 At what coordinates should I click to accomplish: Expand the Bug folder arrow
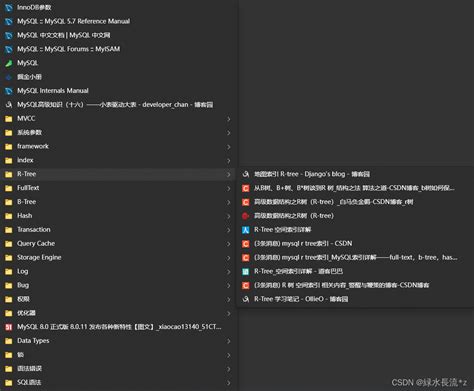pyautogui.click(x=229, y=286)
